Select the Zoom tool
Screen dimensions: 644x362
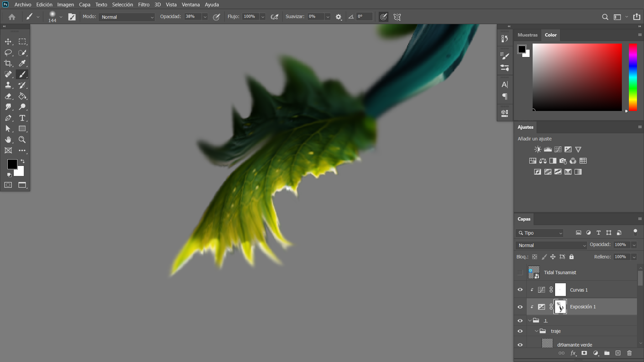click(22, 140)
